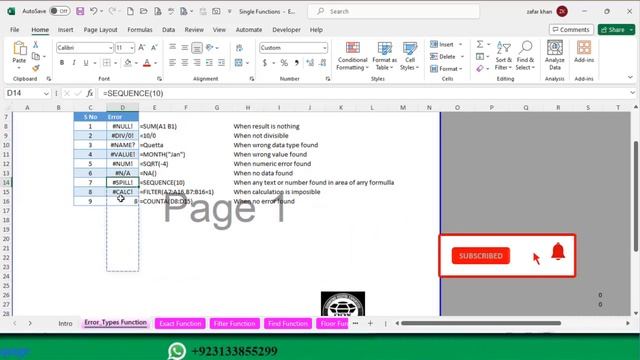Open Find & Select
Image resolution: width=640 pixels, height=360 pixels.
(x=525, y=56)
